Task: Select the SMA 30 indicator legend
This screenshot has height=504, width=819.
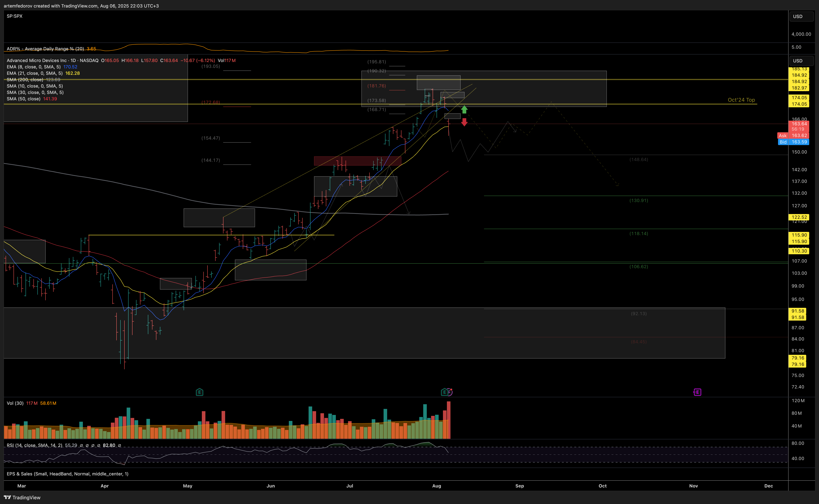Action: [x=35, y=92]
